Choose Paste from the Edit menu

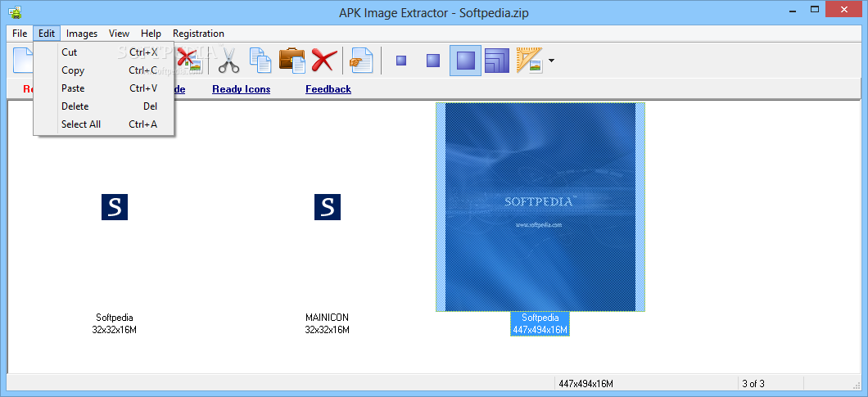click(x=104, y=88)
